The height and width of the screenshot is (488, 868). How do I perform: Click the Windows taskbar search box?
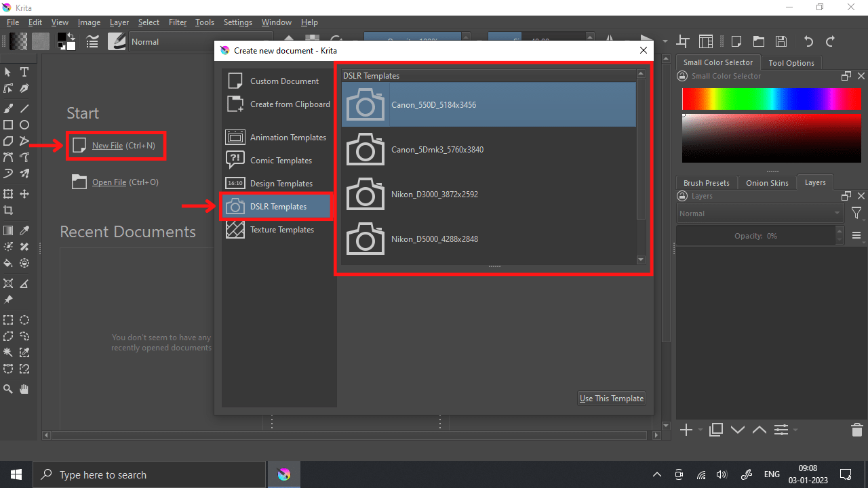pyautogui.click(x=149, y=474)
